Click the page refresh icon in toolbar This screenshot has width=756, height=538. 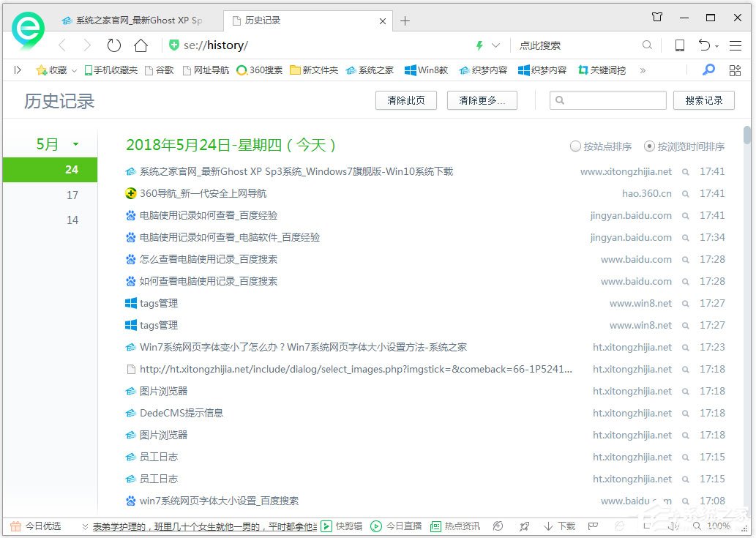(x=113, y=45)
